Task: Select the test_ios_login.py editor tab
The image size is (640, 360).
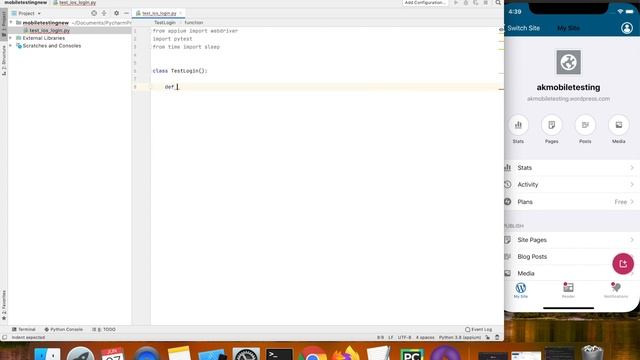Action: [159, 13]
